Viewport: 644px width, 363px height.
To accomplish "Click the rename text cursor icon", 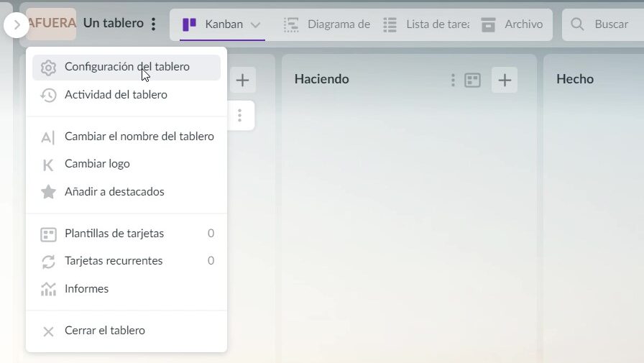I will coord(47,137).
